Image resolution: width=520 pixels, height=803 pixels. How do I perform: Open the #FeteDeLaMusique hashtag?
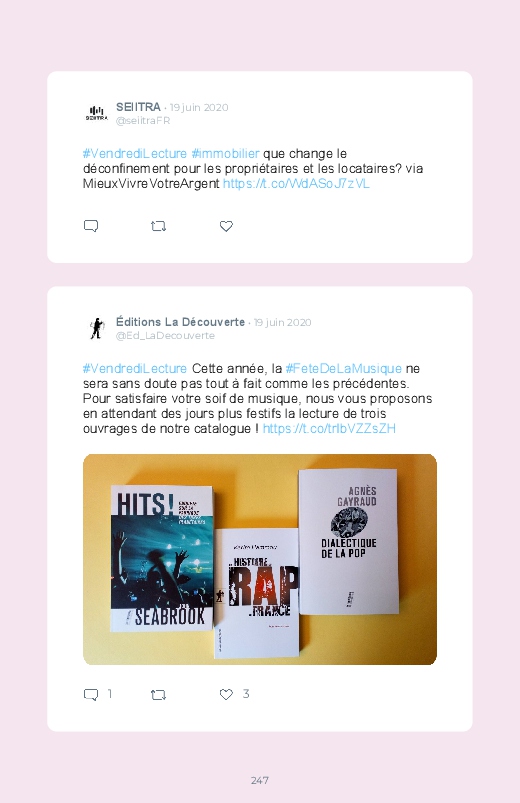[344, 369]
